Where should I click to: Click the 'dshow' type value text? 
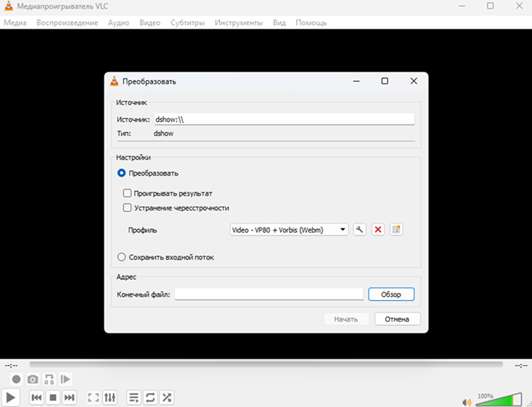click(x=164, y=133)
